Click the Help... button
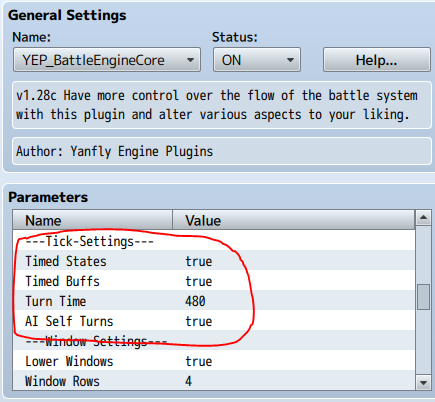The width and height of the screenshot is (435, 402). 377,60
